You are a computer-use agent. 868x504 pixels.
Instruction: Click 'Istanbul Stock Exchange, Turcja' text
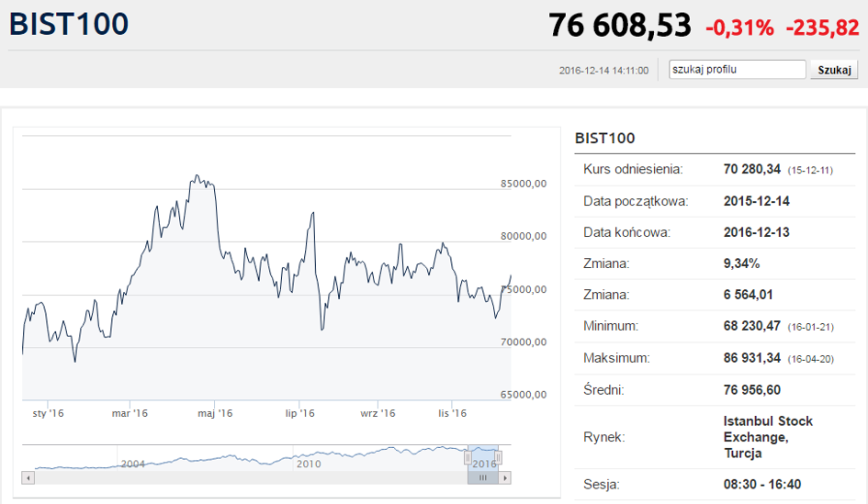(768, 437)
